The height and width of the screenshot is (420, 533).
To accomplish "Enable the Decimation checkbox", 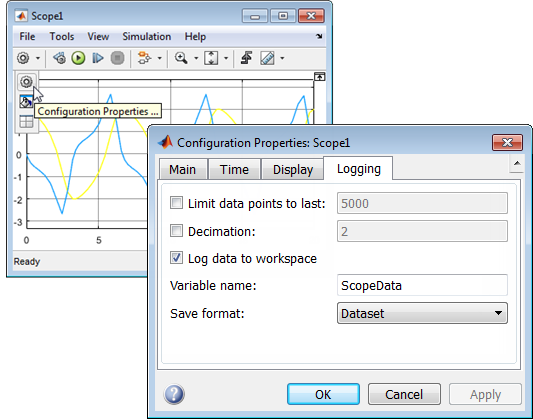I will (x=176, y=231).
